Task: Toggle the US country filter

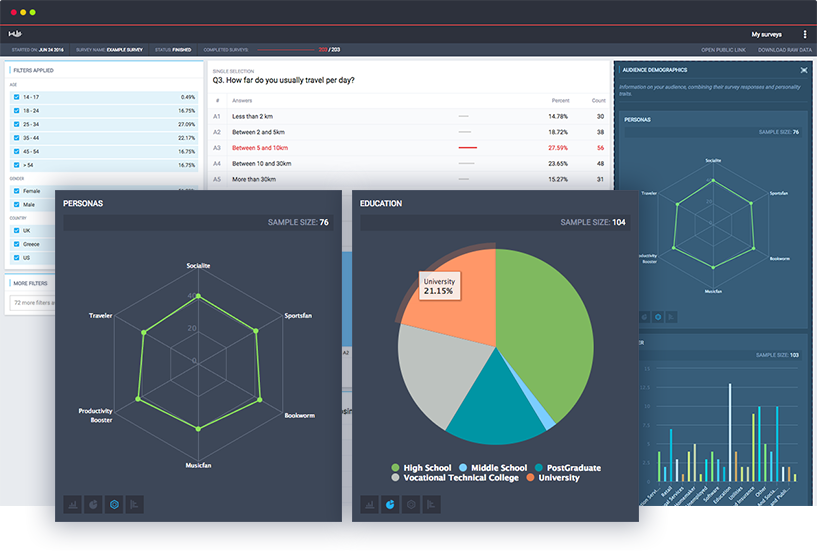Action: tap(17, 258)
